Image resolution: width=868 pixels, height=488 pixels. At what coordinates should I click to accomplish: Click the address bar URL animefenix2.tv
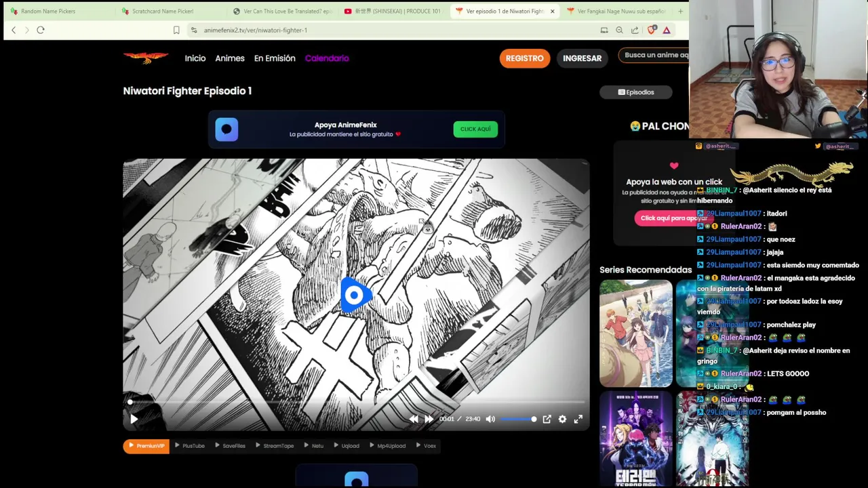tap(255, 30)
